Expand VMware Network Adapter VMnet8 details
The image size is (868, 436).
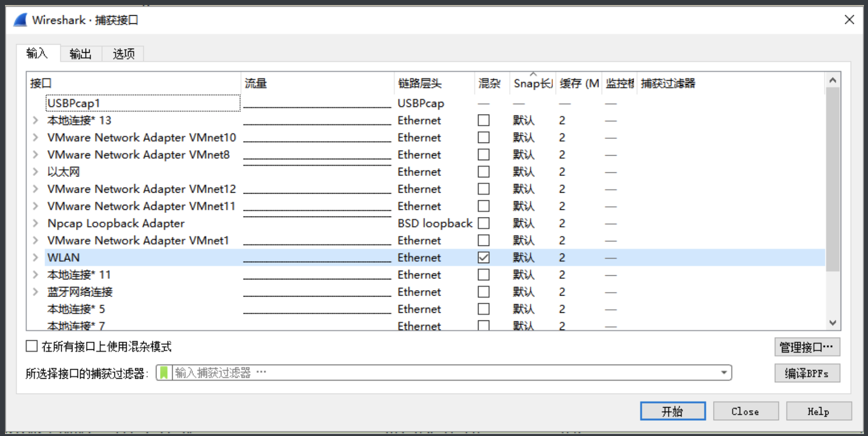pos(35,155)
